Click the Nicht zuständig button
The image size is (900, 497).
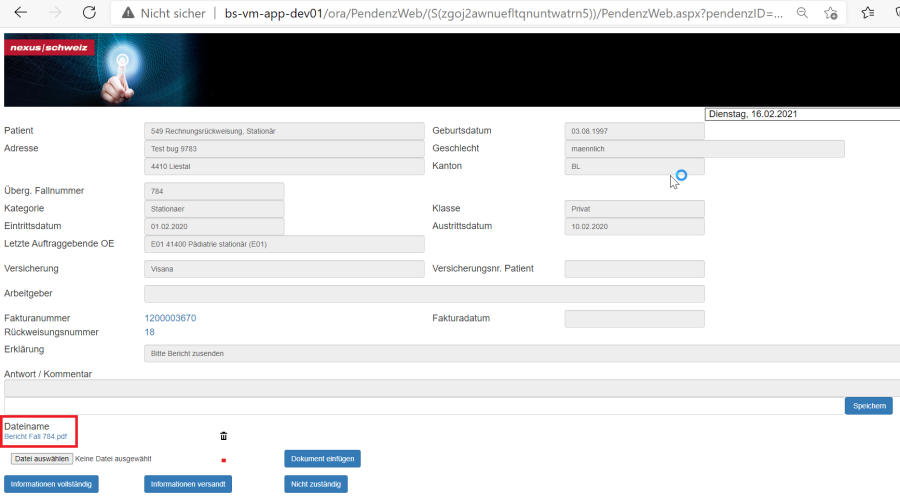[316, 484]
